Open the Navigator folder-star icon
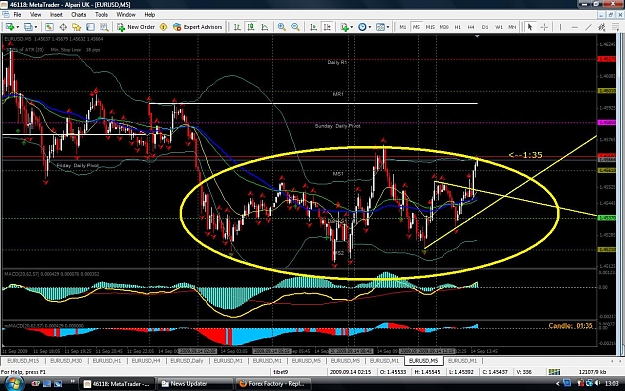The image size is (625, 391). coord(77,27)
